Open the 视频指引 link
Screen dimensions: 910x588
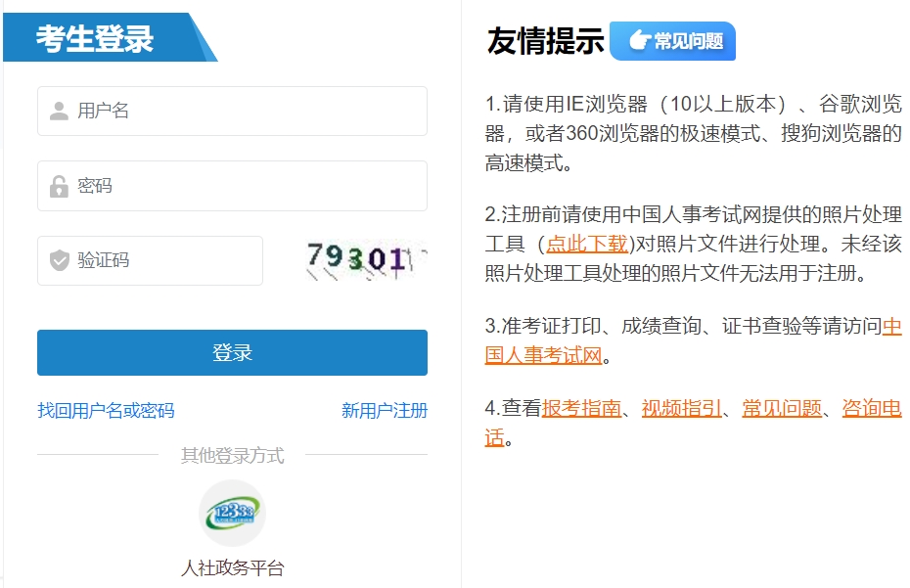pyautogui.click(x=681, y=408)
